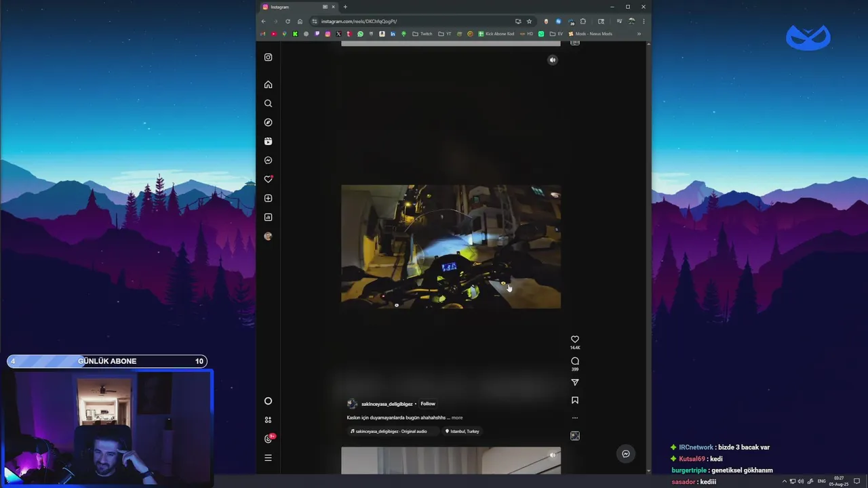This screenshot has height=488, width=868.
Task: Toggle sound on the next reel below
Action: [x=552, y=455]
